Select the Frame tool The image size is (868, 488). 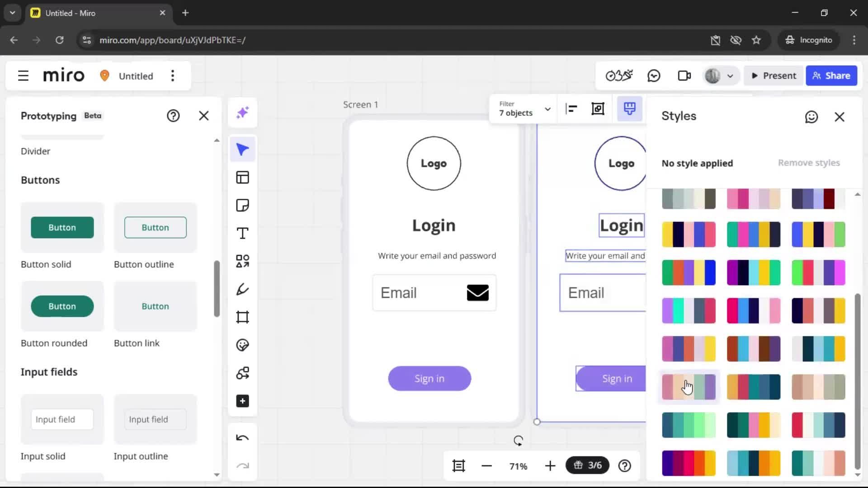[243, 317]
